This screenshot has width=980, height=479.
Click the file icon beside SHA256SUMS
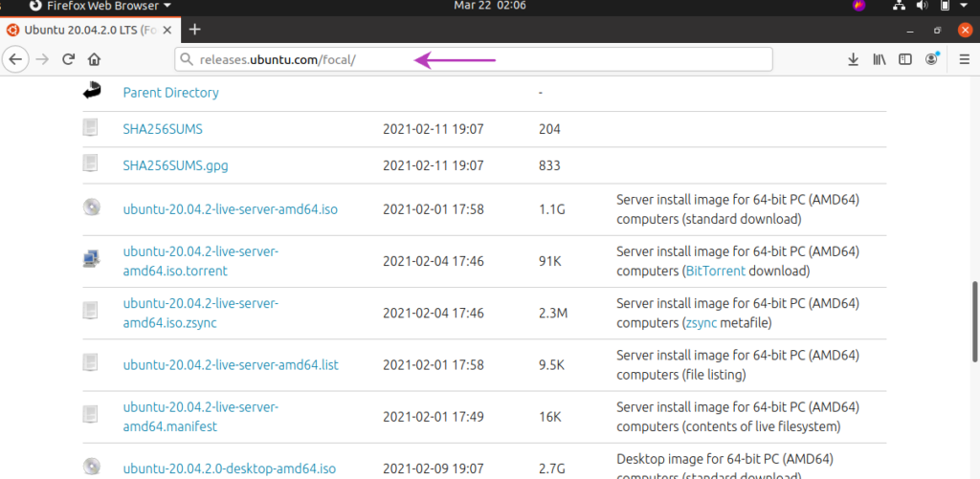pyautogui.click(x=91, y=127)
